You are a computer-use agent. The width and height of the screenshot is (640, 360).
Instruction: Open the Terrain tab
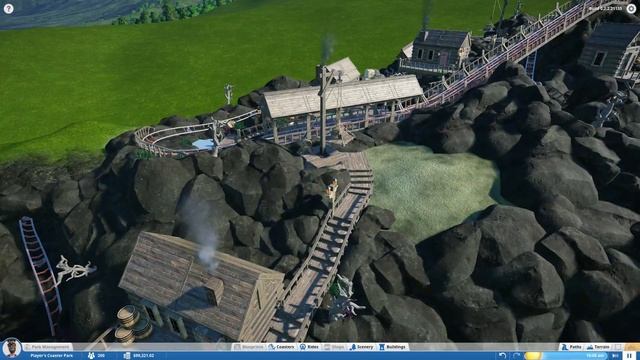(598, 347)
